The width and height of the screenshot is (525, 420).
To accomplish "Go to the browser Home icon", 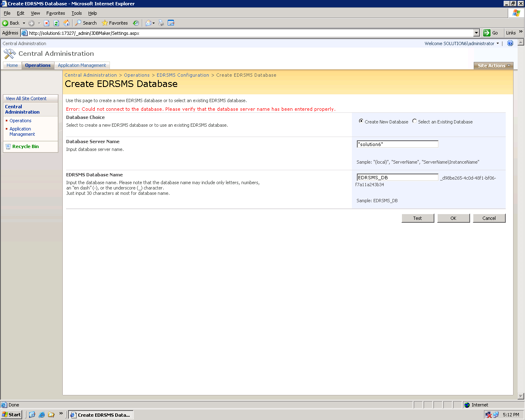I will tap(66, 23).
